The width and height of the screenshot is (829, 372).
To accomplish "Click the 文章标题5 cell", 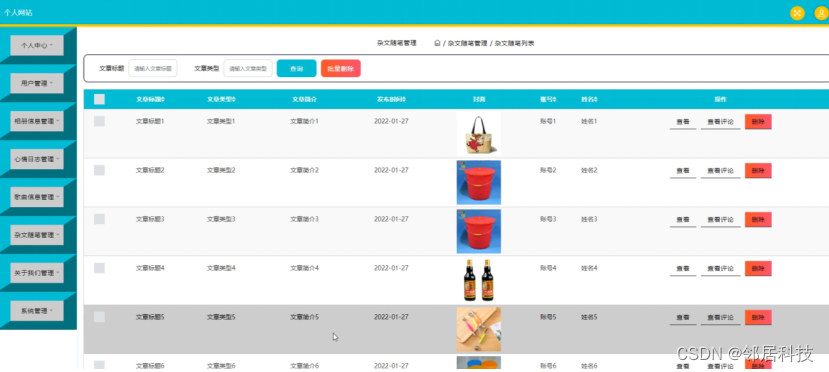I will click(x=150, y=317).
